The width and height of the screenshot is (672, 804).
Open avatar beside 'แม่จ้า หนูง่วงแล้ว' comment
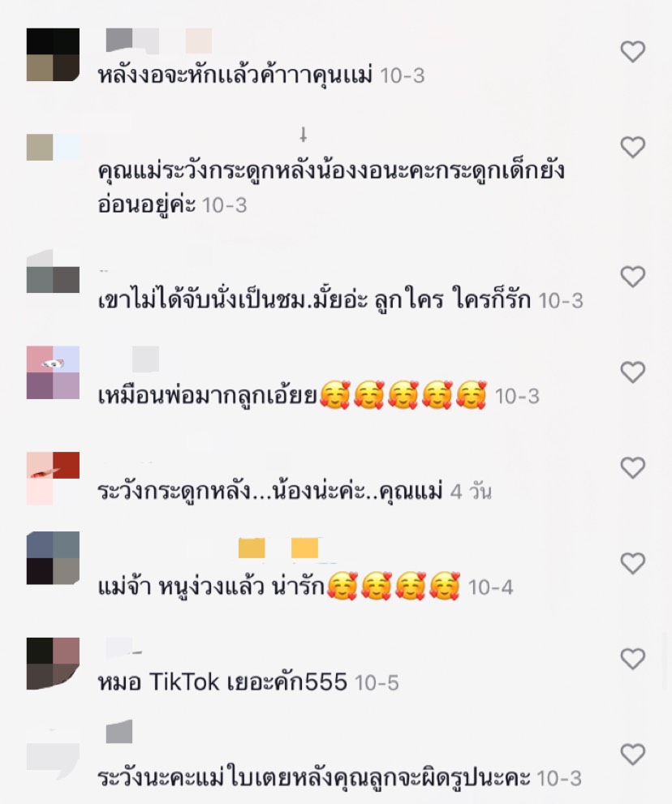[x=53, y=558]
